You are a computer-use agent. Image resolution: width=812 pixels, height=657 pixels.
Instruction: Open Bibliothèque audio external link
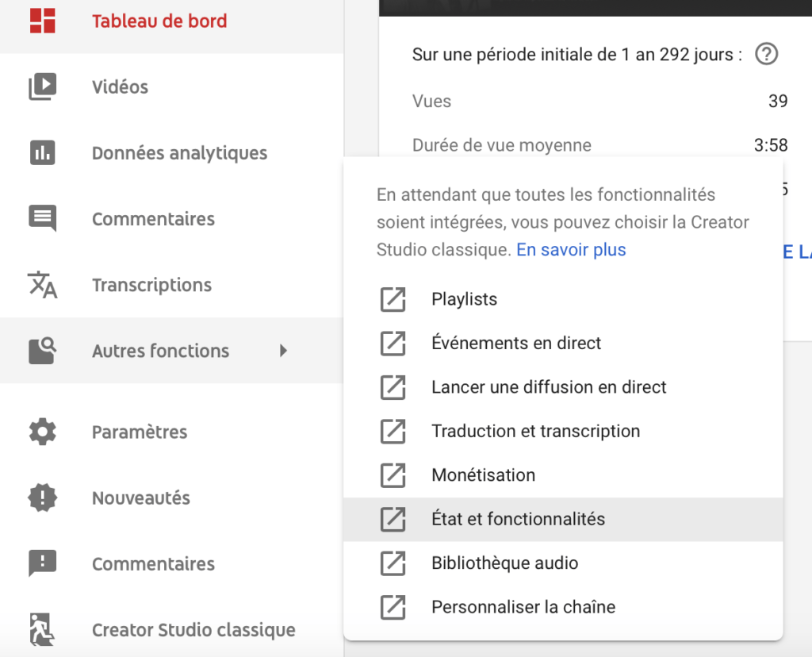coord(563,563)
